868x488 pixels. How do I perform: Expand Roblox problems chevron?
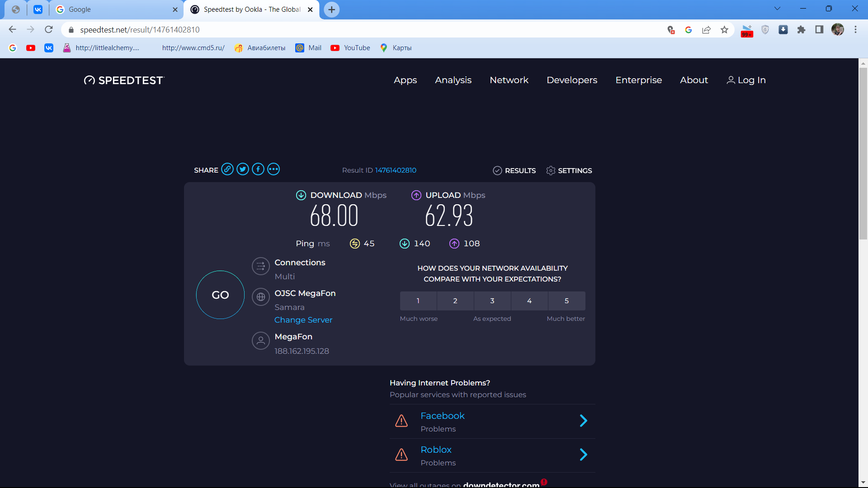[583, 455]
